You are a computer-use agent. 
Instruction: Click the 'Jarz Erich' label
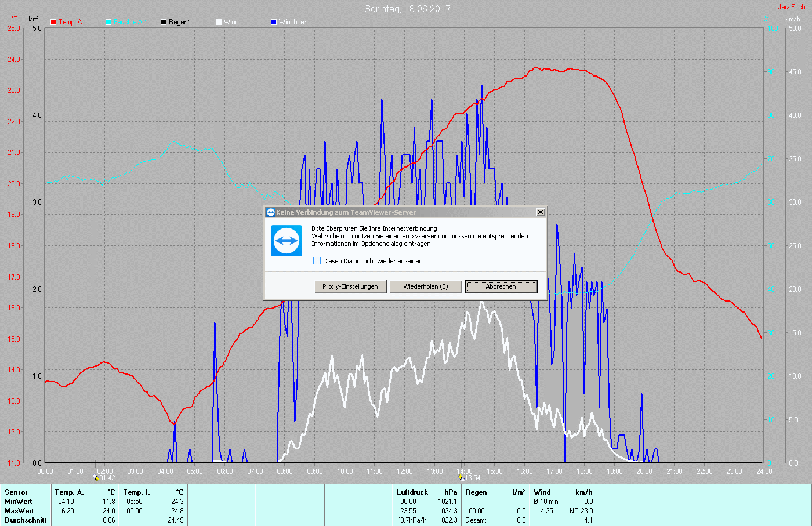[792, 7]
